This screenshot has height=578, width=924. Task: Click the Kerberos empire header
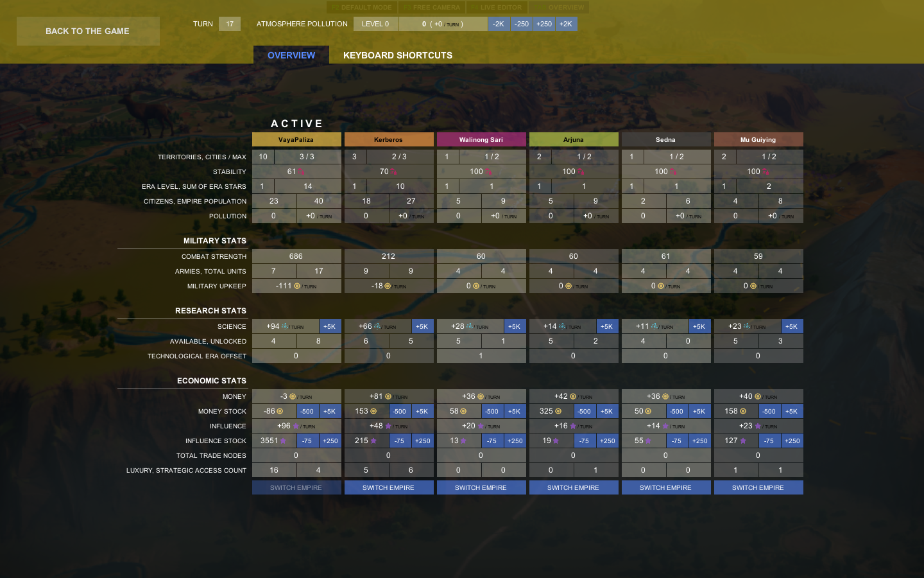point(389,139)
